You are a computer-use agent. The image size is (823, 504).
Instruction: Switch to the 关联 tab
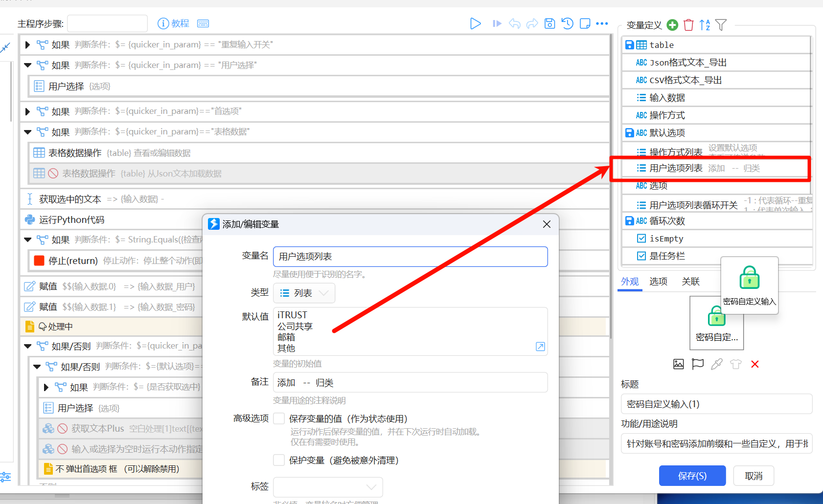(x=691, y=282)
